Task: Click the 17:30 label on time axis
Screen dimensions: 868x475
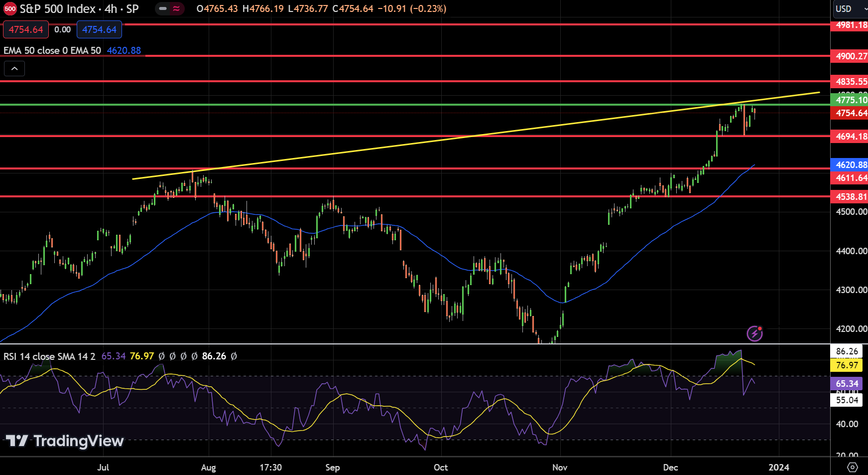Action: tap(270, 467)
